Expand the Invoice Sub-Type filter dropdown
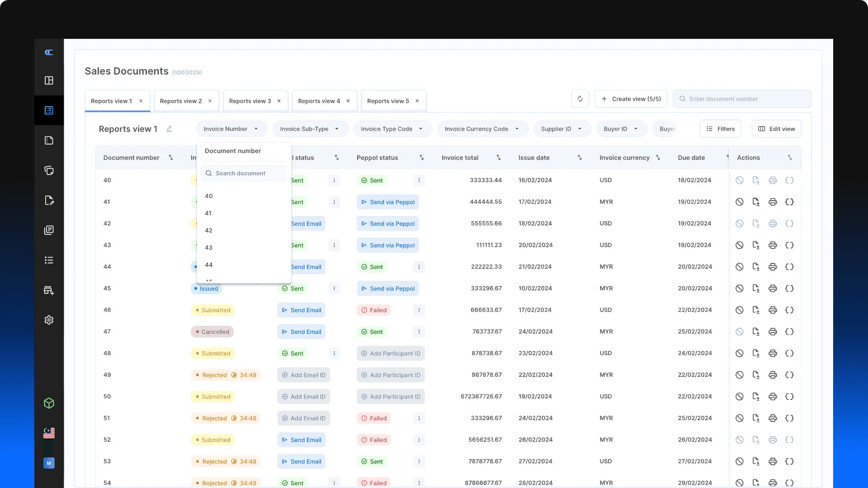This screenshot has width=868, height=488. point(309,129)
